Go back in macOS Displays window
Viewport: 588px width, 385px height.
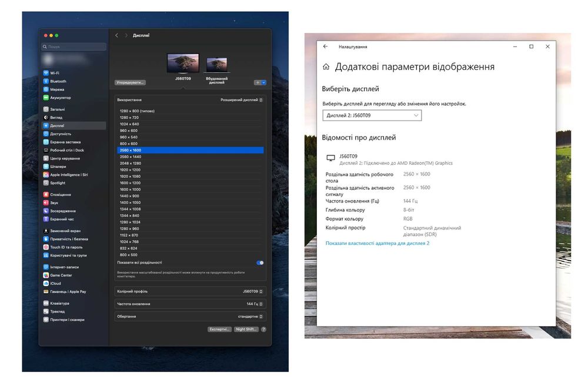116,35
